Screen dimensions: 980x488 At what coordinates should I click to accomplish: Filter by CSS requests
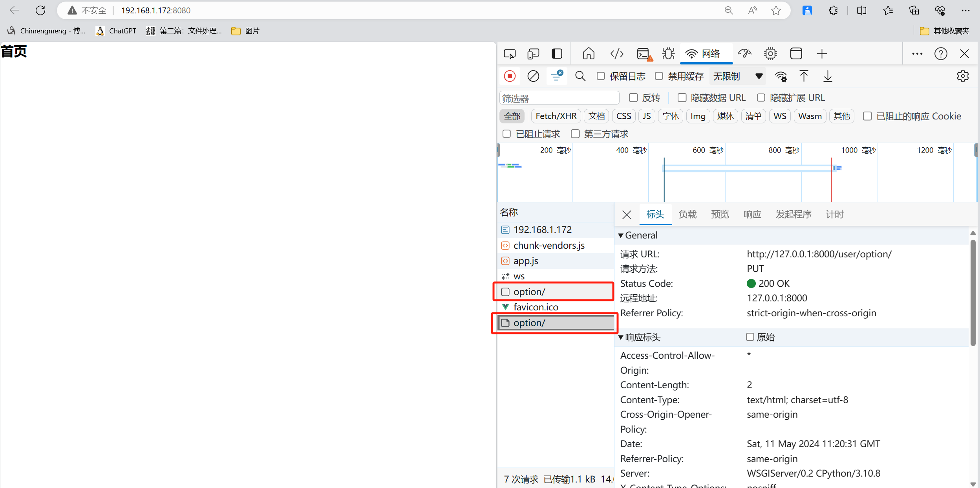point(623,116)
